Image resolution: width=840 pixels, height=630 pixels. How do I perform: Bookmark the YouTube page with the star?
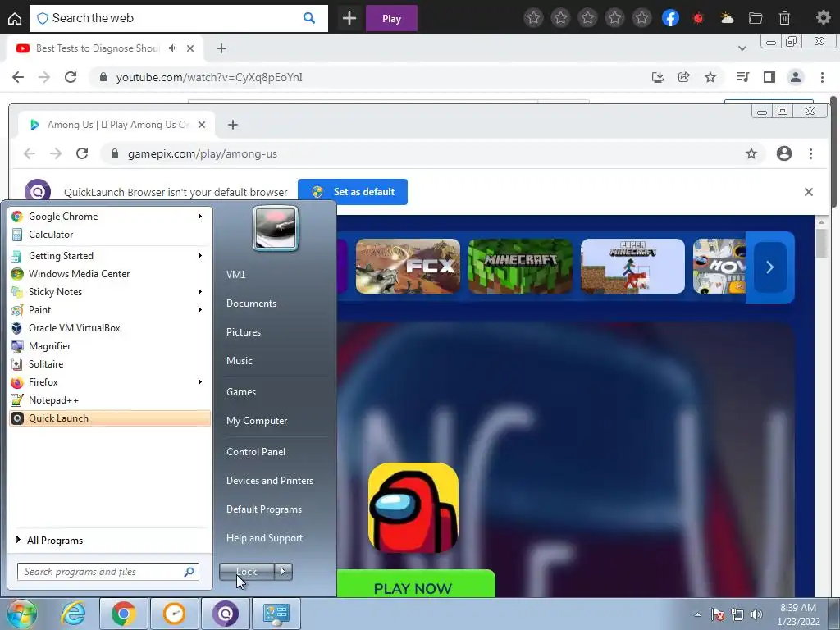(x=710, y=77)
